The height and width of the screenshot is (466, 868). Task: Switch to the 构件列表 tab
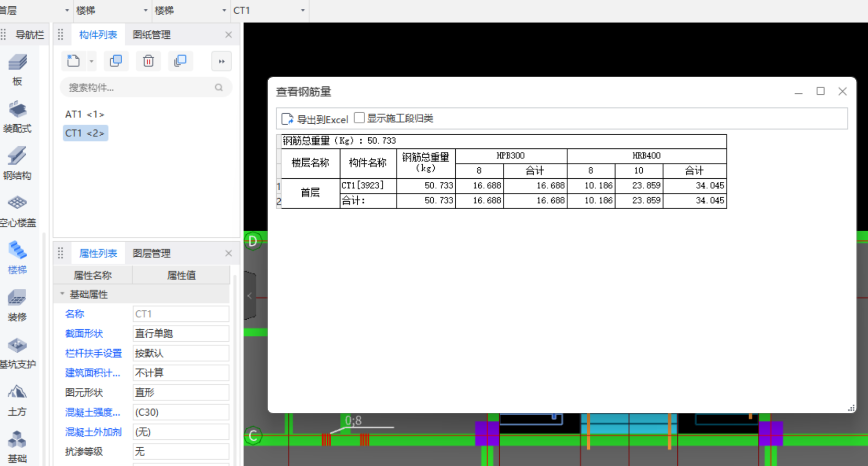pyautogui.click(x=98, y=35)
